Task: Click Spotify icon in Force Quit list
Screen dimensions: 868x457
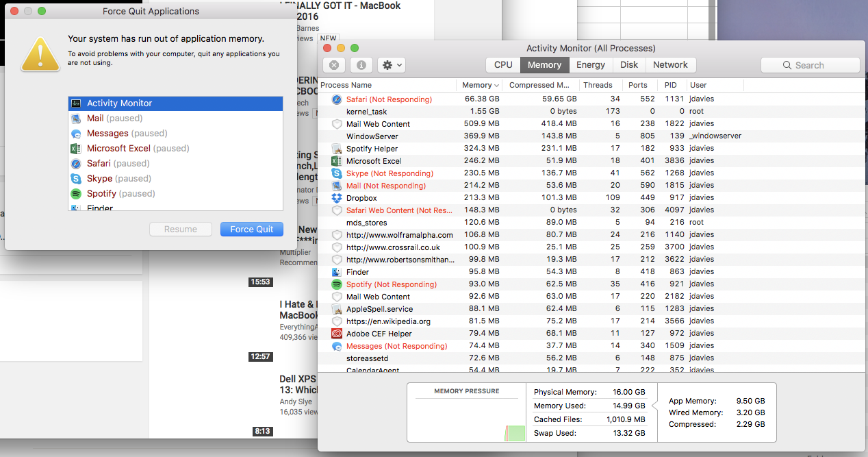Action: (76, 194)
